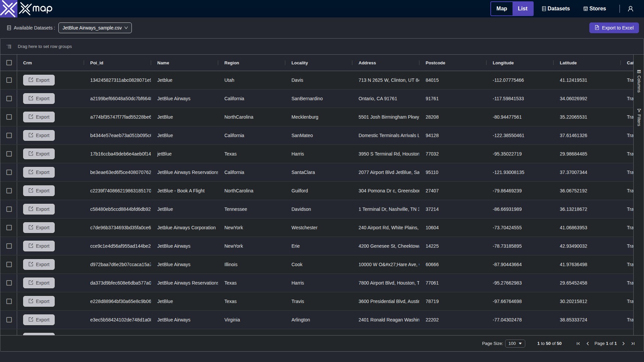Viewport: 644px width, 362px height.
Task: Select the List tab
Action: click(523, 8)
